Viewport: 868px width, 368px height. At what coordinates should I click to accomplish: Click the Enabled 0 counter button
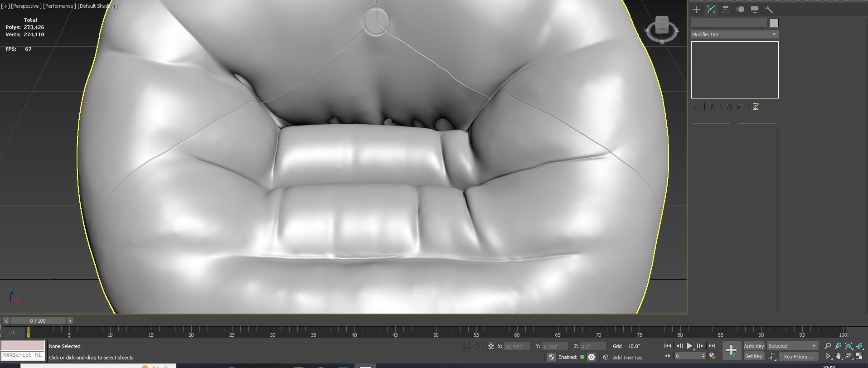click(x=592, y=357)
